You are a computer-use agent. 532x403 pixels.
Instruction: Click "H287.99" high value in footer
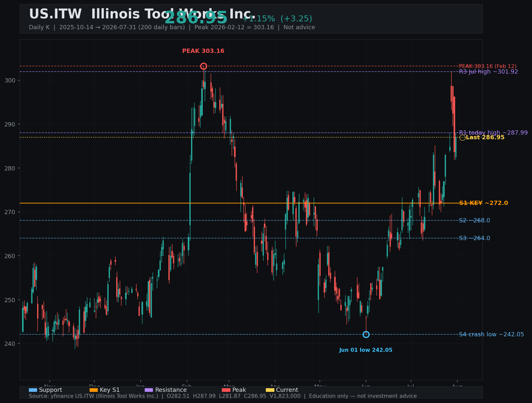click(x=205, y=396)
